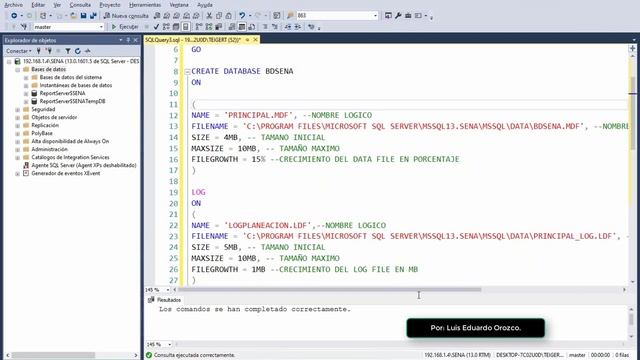Select ReportServer$SENATempDB database
The image size is (640, 360).
tap(72, 101)
